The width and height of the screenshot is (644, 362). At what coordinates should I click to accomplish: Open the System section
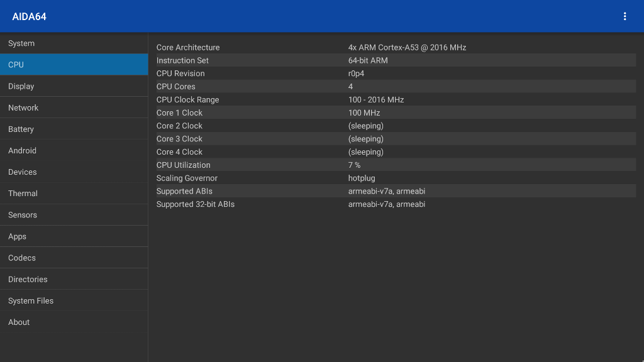point(74,43)
